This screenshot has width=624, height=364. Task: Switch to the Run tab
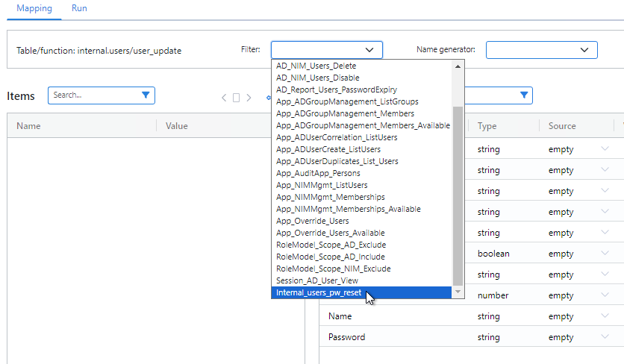(x=79, y=8)
